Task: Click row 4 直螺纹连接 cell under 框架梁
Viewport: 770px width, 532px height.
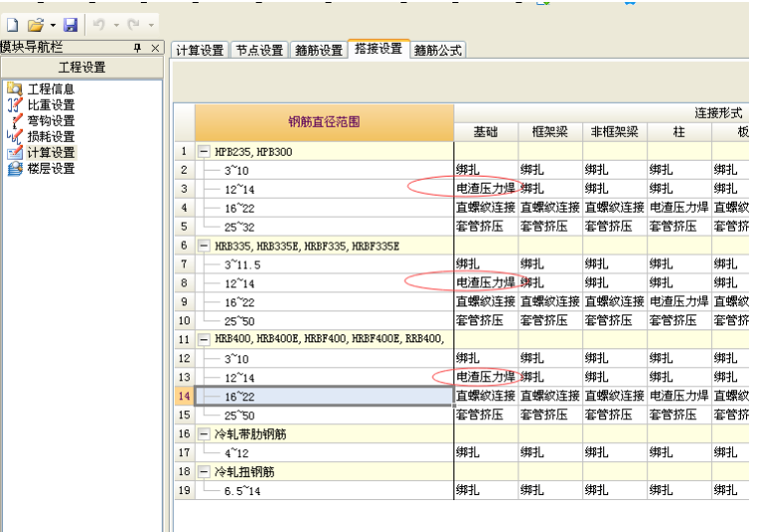Action: coord(550,208)
